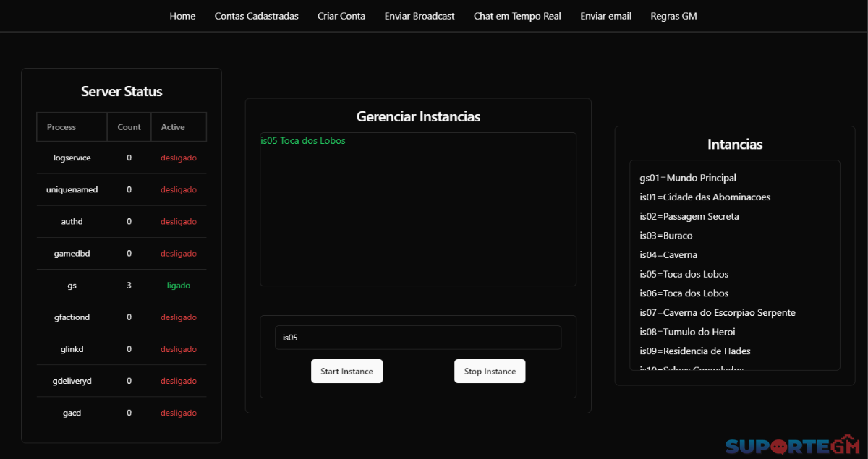Select is03=Buraco in the list
This screenshot has height=459, width=868.
click(x=666, y=236)
